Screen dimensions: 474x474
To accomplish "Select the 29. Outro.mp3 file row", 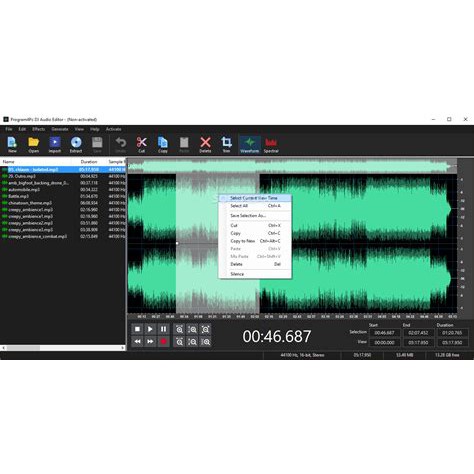I will tap(63, 176).
